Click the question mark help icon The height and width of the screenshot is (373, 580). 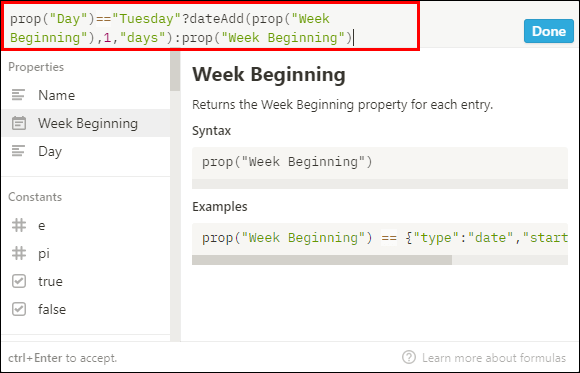tap(409, 357)
